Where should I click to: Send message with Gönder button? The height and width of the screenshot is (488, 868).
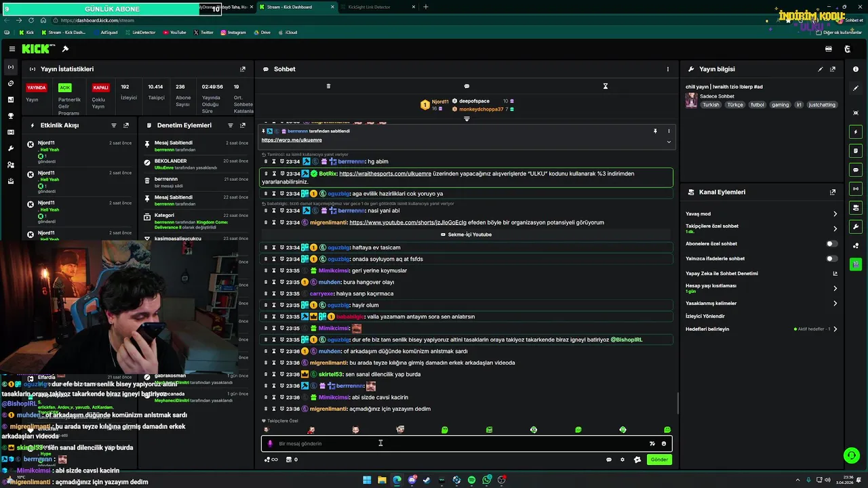659,460
